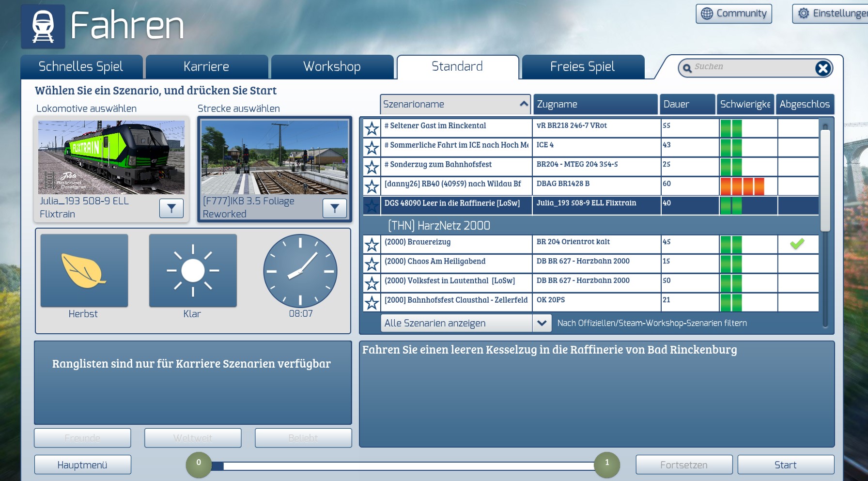Sort by Schwierigkeit column header
Image resolution: width=868 pixels, height=481 pixels.
(745, 104)
